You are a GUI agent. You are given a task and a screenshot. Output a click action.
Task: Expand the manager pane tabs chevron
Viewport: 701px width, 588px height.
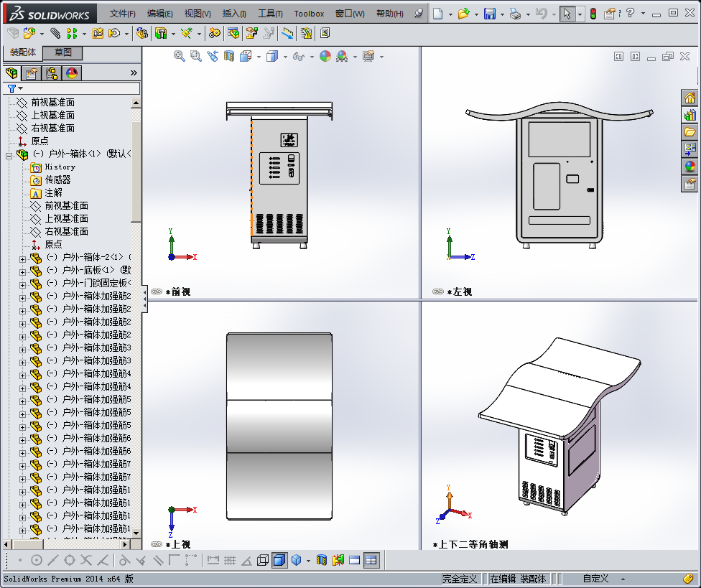coord(134,73)
